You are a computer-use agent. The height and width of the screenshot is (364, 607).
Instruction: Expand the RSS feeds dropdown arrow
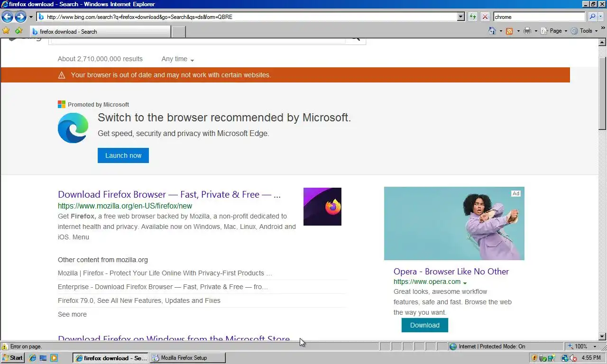[x=518, y=31]
